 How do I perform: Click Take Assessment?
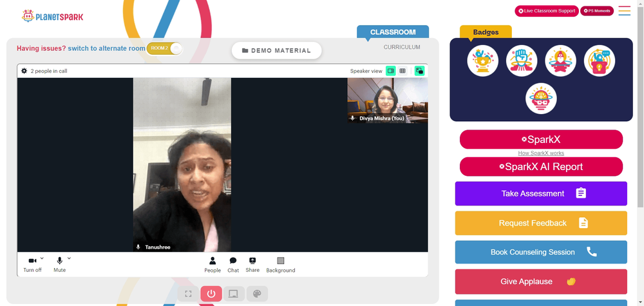(541, 193)
